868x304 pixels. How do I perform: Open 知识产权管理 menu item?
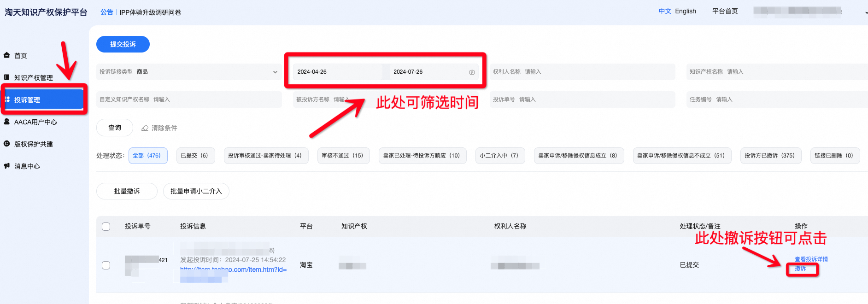(33, 78)
